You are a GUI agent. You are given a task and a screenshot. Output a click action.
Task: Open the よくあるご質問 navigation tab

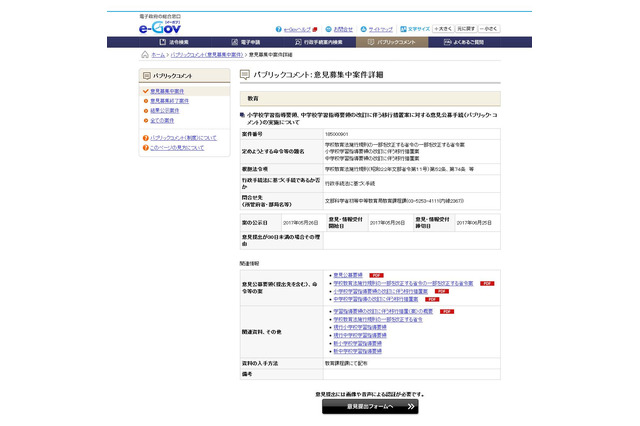[464, 42]
